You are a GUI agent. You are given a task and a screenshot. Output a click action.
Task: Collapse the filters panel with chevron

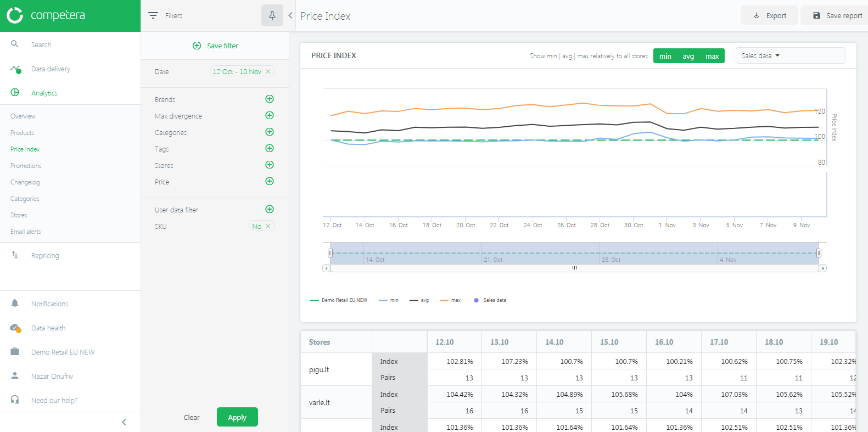(x=290, y=15)
